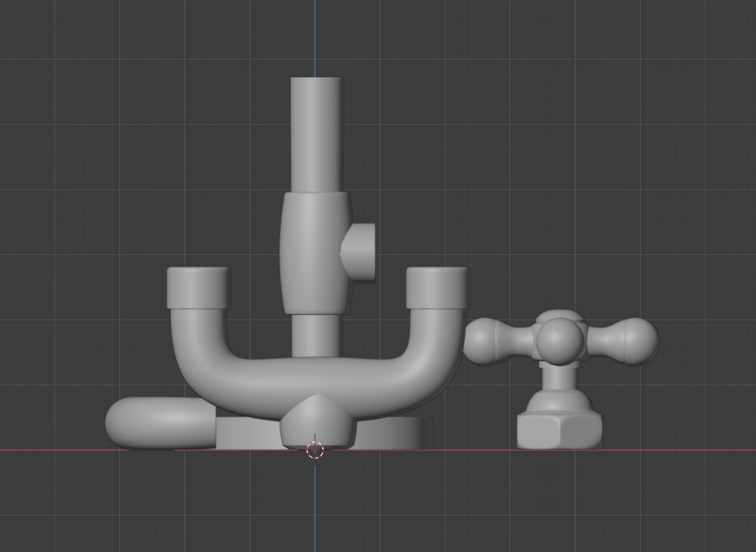
Task: Click the narrow stem beneath the cross handle
Action: [x=558, y=377]
